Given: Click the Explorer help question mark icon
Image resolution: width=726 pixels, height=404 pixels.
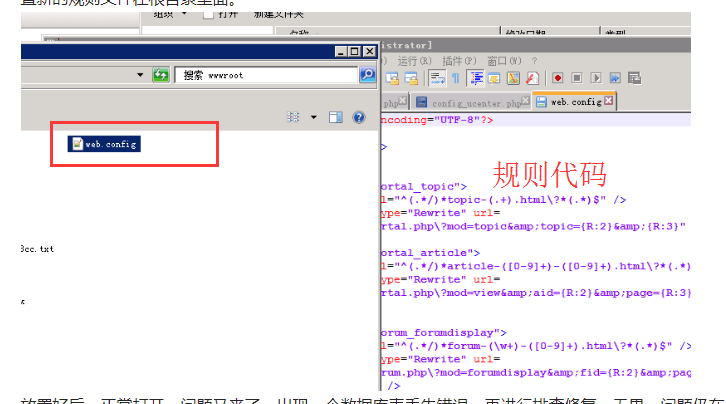Looking at the screenshot, I should [358, 117].
